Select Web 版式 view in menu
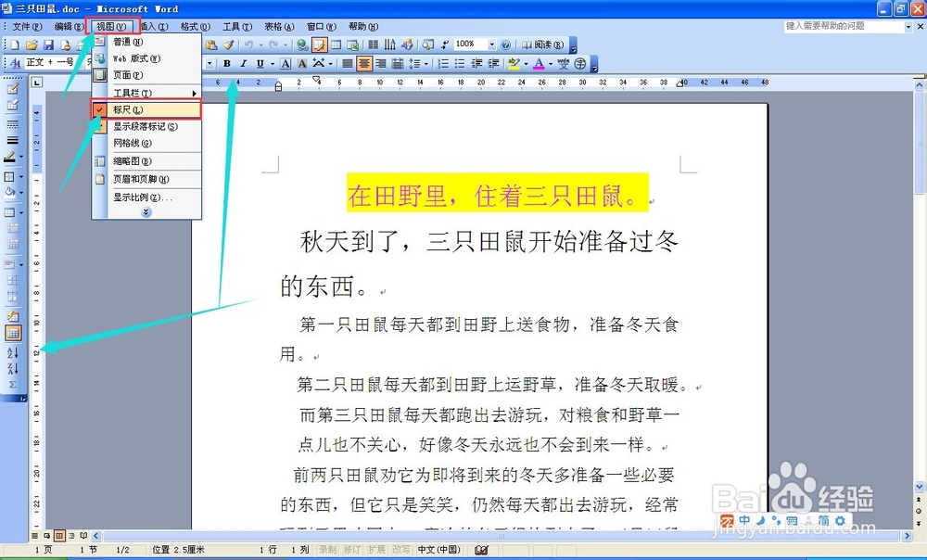This screenshot has width=927, height=560. pos(146,58)
